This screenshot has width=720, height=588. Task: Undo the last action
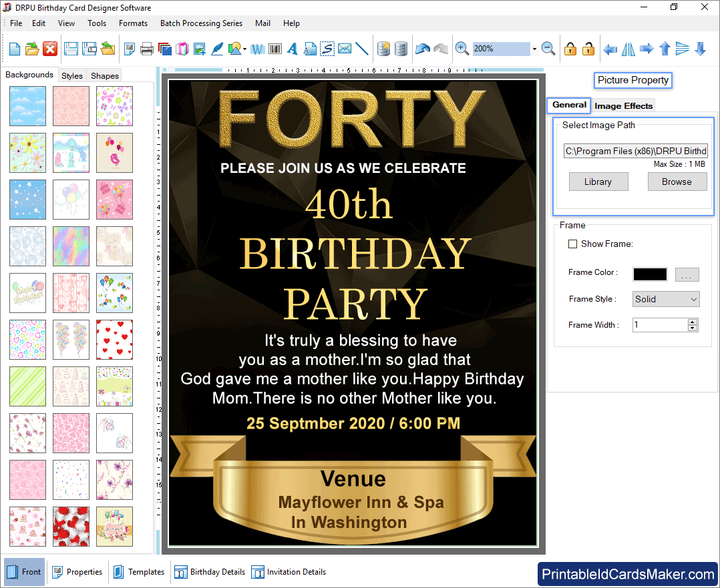tap(422, 49)
